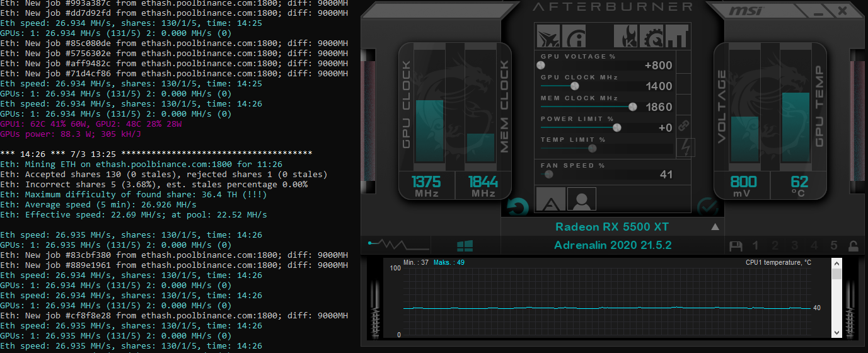This screenshot has height=353, width=868.
Task: Launch the Kombustor flame K icon
Action: [x=626, y=37]
